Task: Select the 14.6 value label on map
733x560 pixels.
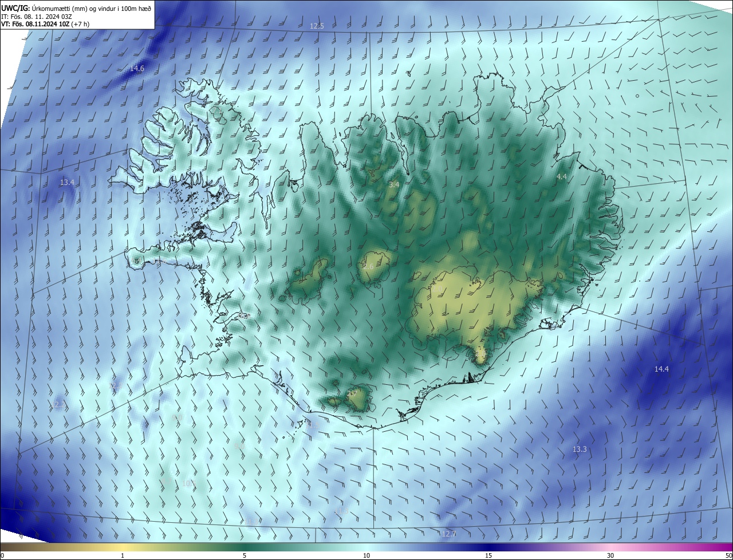Action: coord(137,69)
